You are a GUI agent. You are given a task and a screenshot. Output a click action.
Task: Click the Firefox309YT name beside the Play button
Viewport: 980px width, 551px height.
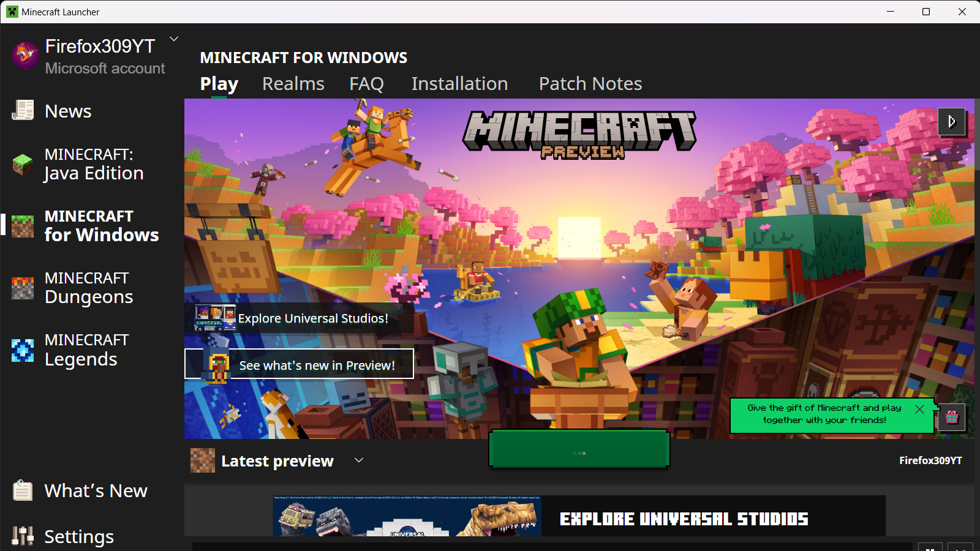point(930,460)
